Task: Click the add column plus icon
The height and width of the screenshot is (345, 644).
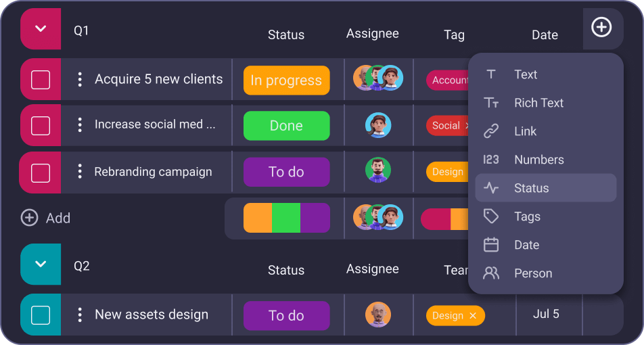Action: 601,28
